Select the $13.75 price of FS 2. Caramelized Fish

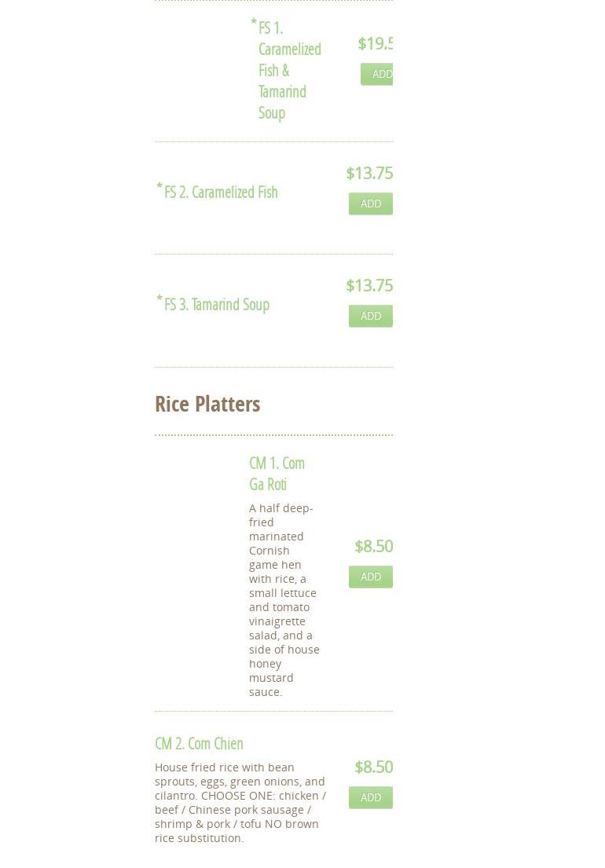[369, 173]
